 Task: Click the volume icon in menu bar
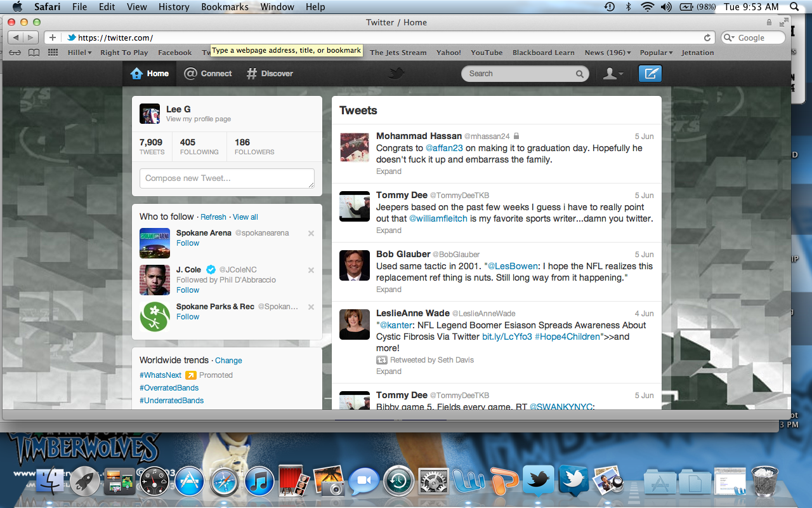point(666,7)
